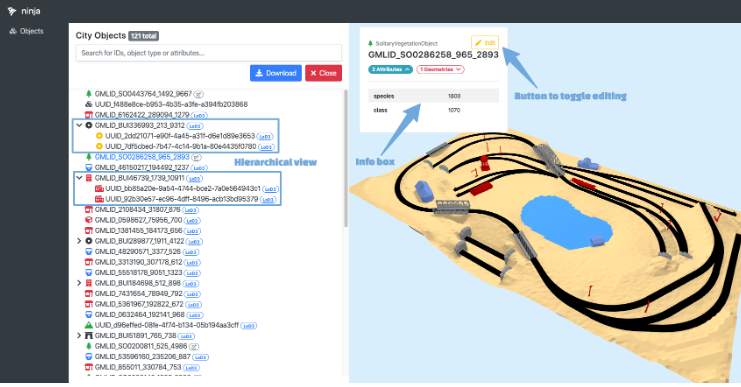This screenshot has width=741, height=387.
Task: Select GMLID_53596160_235206_887 in object list
Action: pyautogui.click(x=142, y=357)
